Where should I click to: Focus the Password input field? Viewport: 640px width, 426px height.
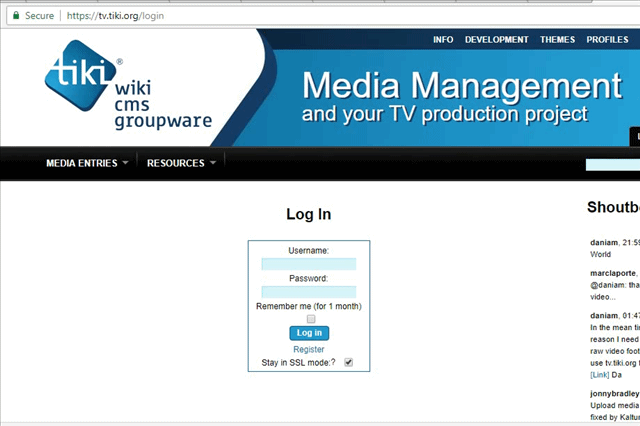(309, 292)
